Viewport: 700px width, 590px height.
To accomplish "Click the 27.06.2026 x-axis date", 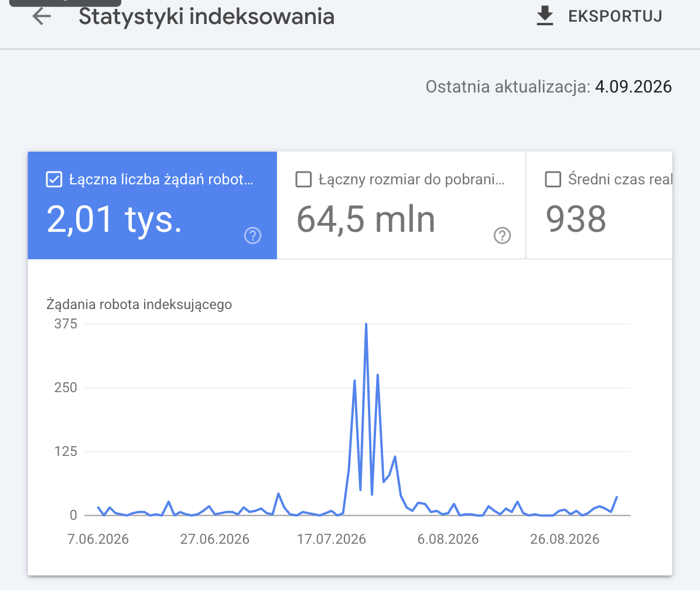I will (215, 539).
